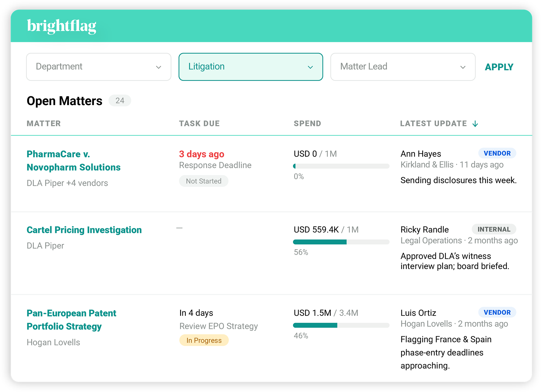Click the name 'Ann Hayes'
Viewport: 541px width, 392px height.
pyautogui.click(x=421, y=154)
